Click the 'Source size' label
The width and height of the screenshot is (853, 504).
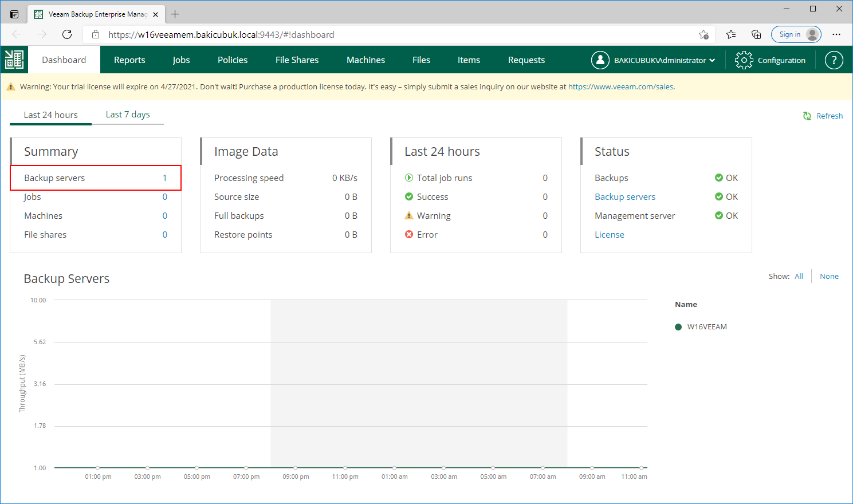(237, 196)
